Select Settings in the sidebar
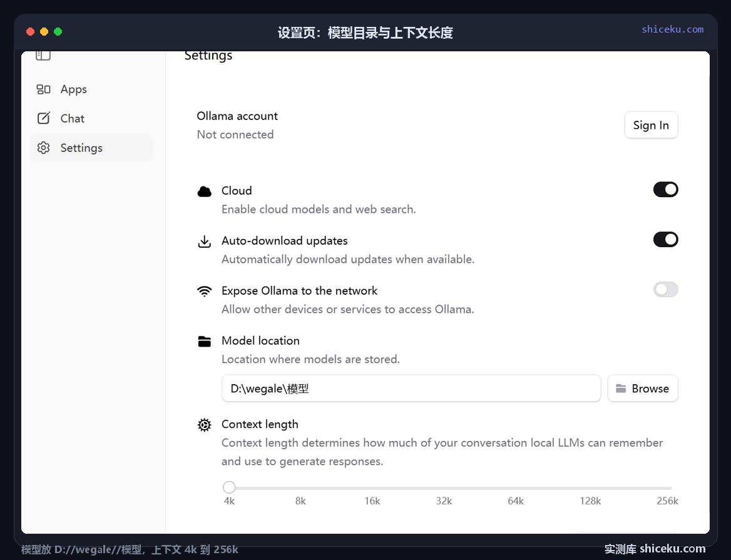Viewport: 731px width, 560px height. point(91,148)
